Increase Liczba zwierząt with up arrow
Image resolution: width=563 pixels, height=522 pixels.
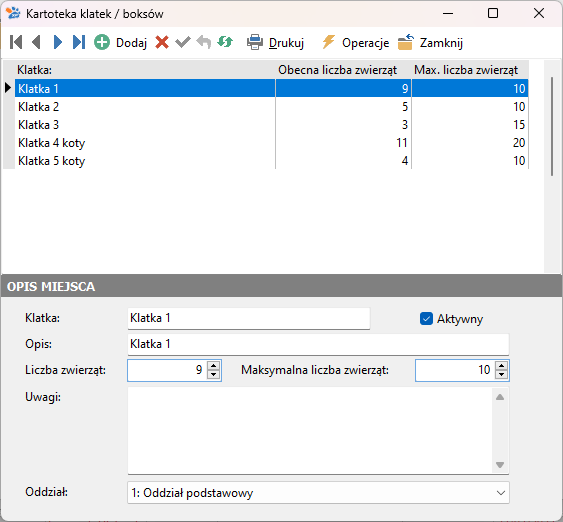(x=214, y=366)
